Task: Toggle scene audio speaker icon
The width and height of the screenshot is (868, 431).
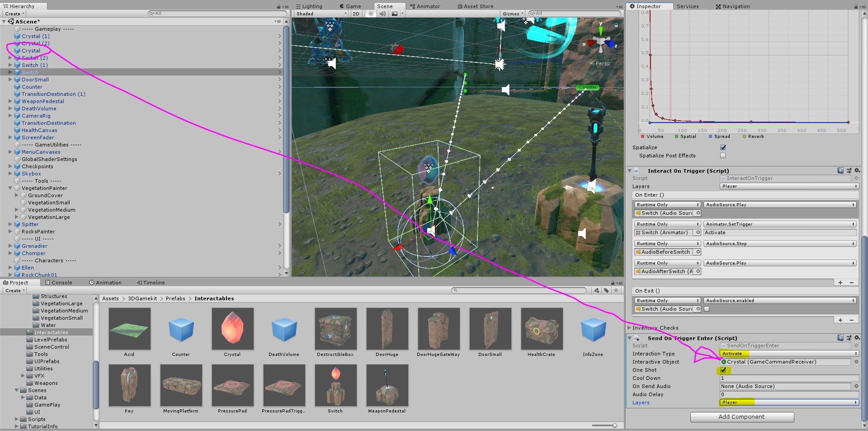Action: [382, 14]
